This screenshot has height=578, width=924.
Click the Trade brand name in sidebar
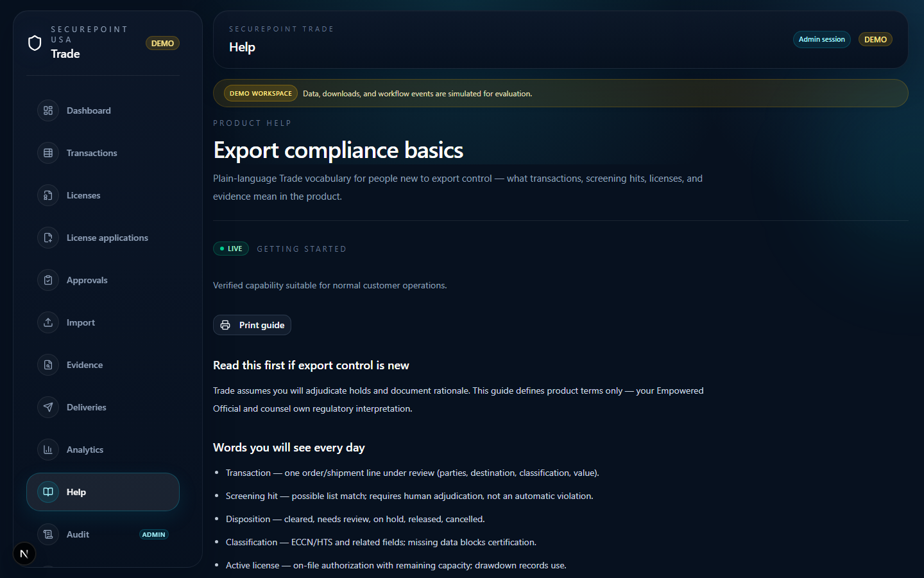65,54
